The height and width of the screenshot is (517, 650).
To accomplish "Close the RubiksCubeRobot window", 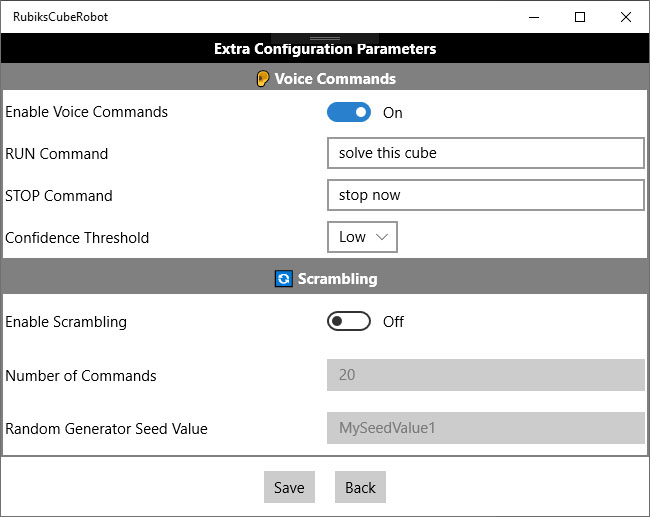I will 626,17.
